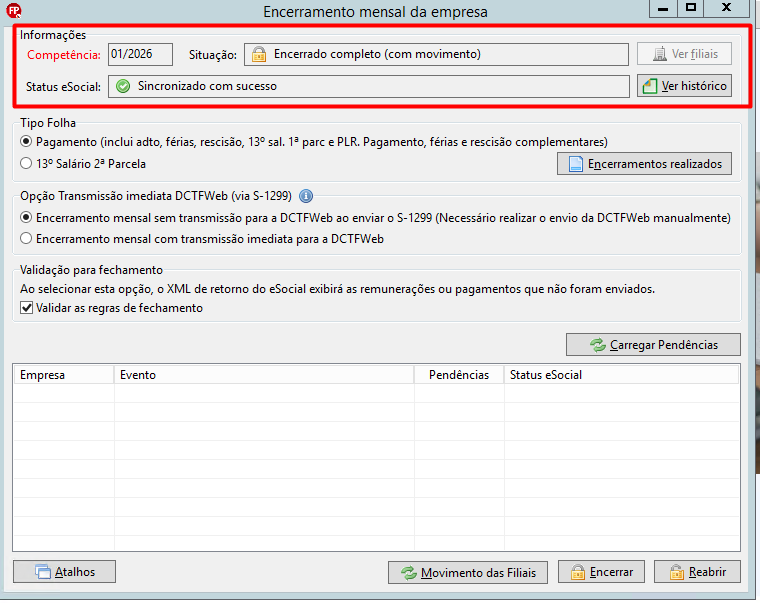Close the Encerramento mensal window

pos(726,8)
